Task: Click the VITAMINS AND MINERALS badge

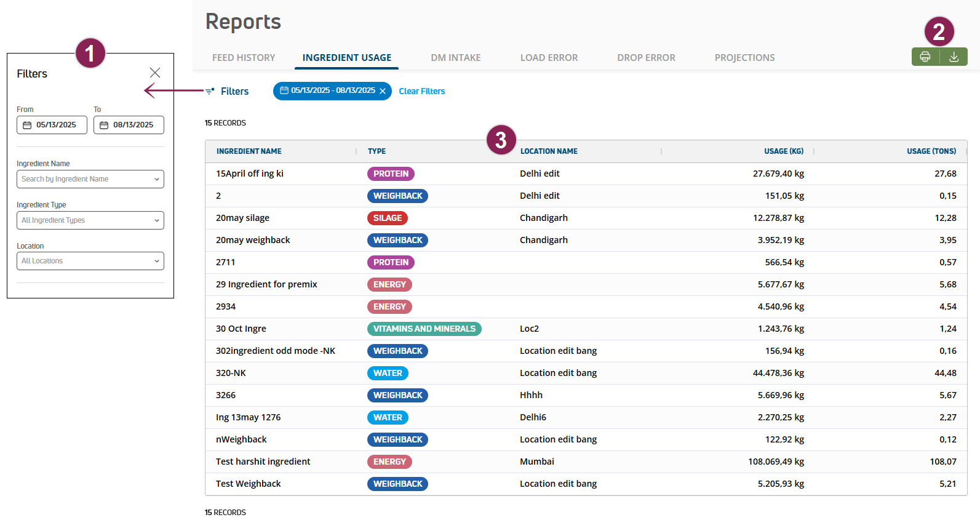Action: [424, 329]
